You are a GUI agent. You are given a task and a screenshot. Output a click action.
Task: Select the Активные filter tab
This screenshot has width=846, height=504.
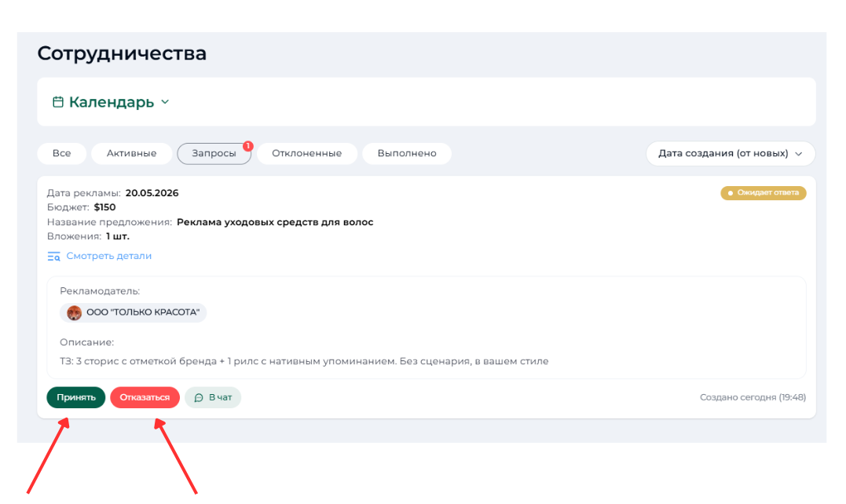click(x=131, y=153)
